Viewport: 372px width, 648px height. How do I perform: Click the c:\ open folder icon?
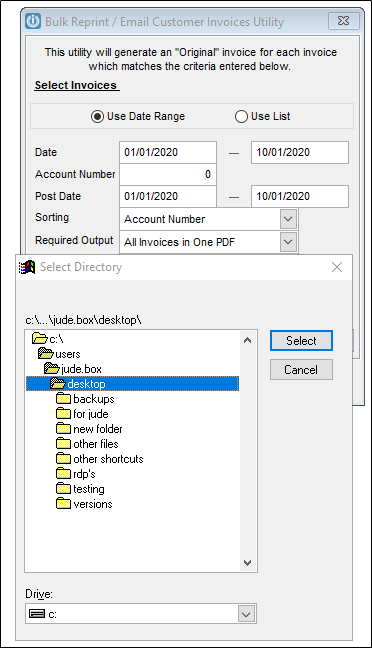click(x=40, y=338)
